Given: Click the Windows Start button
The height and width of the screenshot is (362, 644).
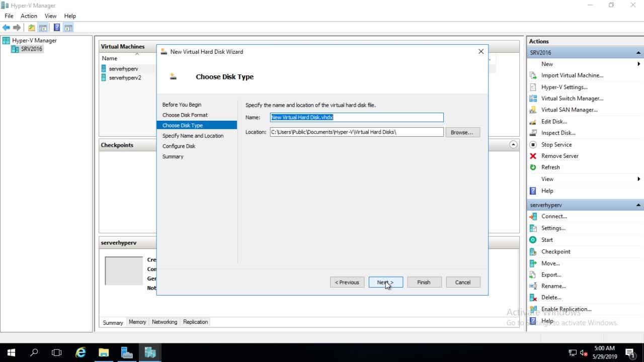Looking at the screenshot, I should (11, 352).
